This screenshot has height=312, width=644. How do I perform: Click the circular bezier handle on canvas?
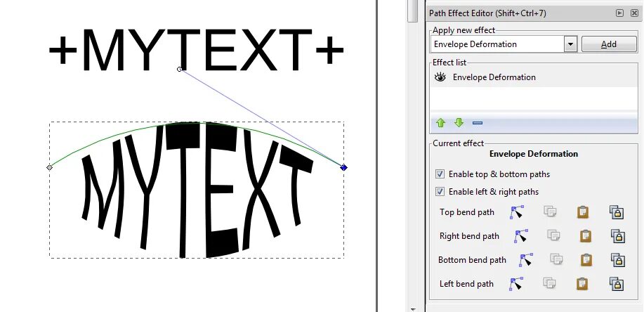[180, 69]
